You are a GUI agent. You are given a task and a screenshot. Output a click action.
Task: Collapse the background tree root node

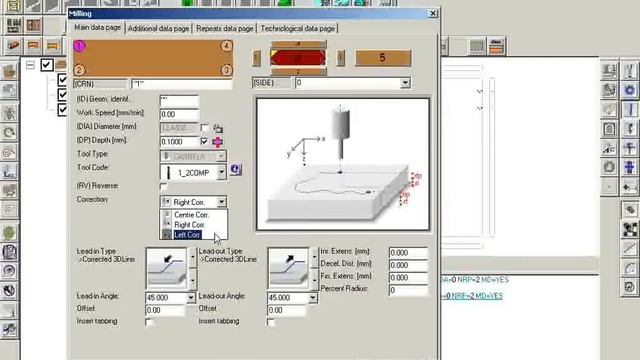30,65
